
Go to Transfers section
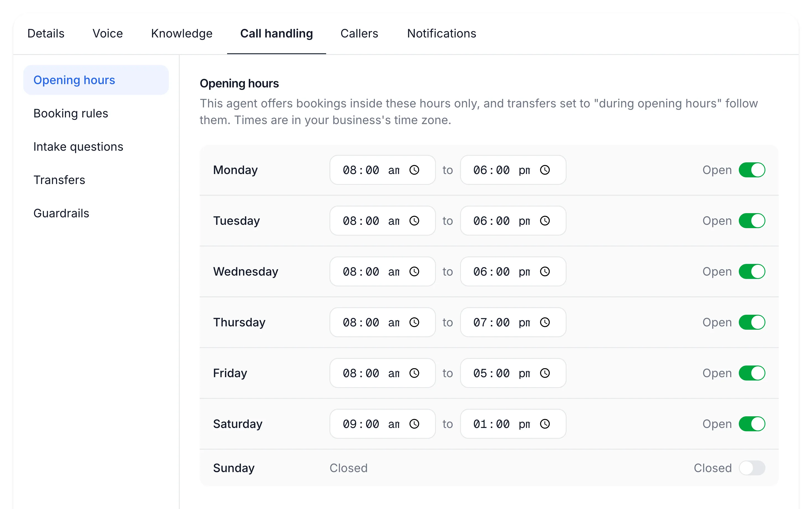click(96, 180)
